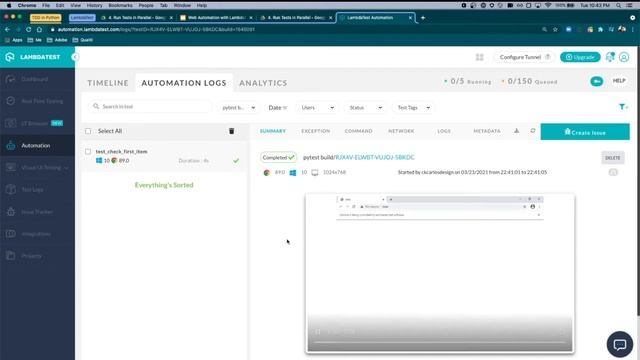Click the HELP link
This screenshot has width=640, height=360.
pyautogui.click(x=619, y=81)
